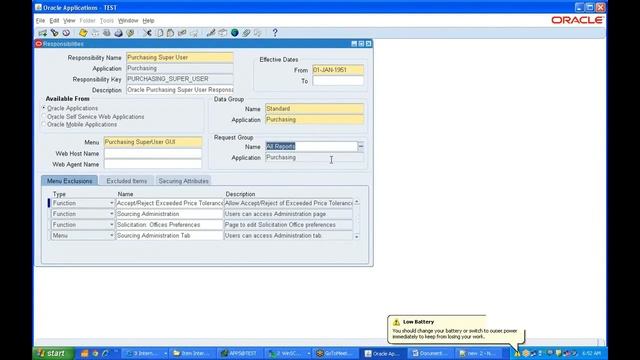Viewport: 640px width, 360px height.
Task: Open the Window menu
Action: tap(128, 20)
